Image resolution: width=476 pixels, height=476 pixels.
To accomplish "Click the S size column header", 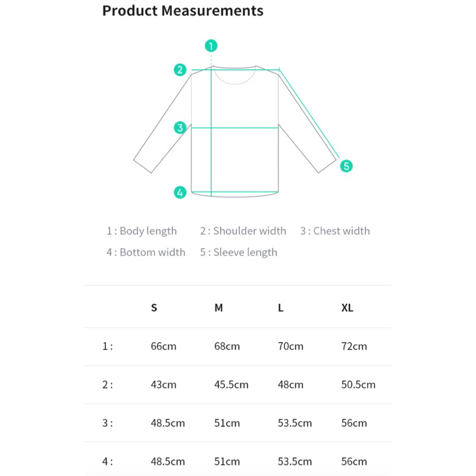I will tap(154, 308).
